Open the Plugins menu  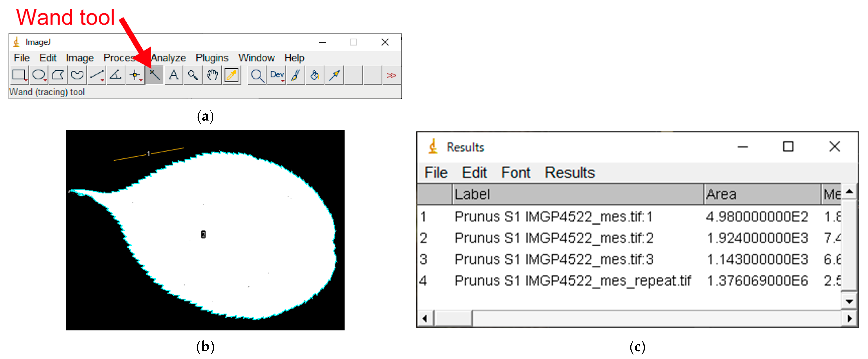coord(212,58)
